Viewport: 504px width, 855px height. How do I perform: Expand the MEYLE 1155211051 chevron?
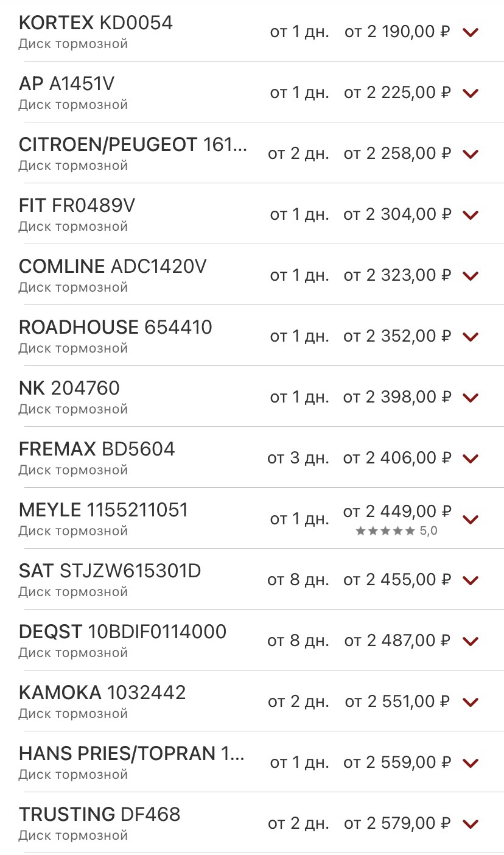pyautogui.click(x=471, y=519)
